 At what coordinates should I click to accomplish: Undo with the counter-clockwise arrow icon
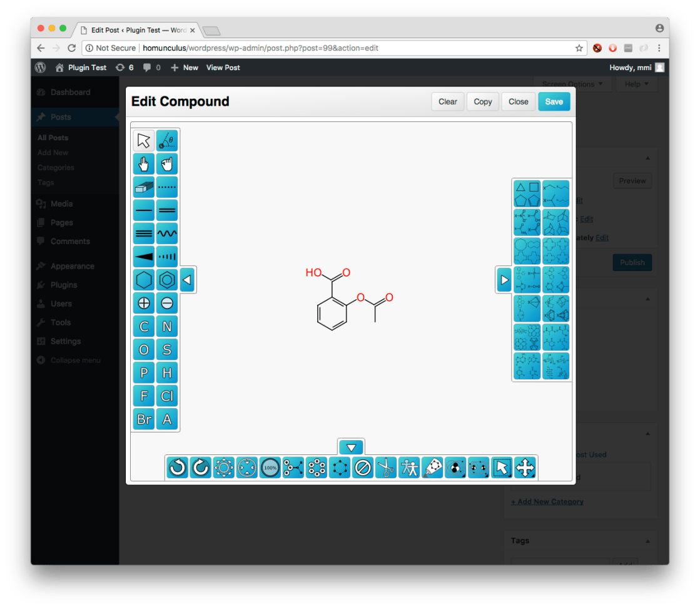point(178,468)
